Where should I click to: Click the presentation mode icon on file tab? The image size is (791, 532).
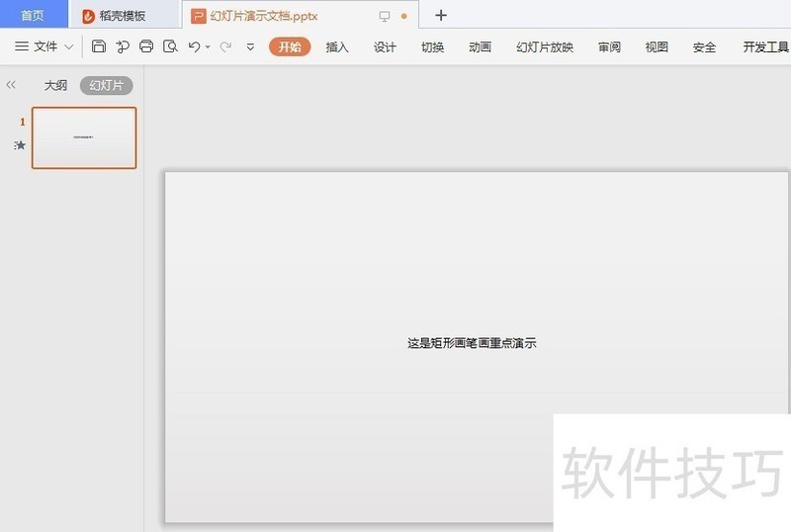[x=385, y=16]
